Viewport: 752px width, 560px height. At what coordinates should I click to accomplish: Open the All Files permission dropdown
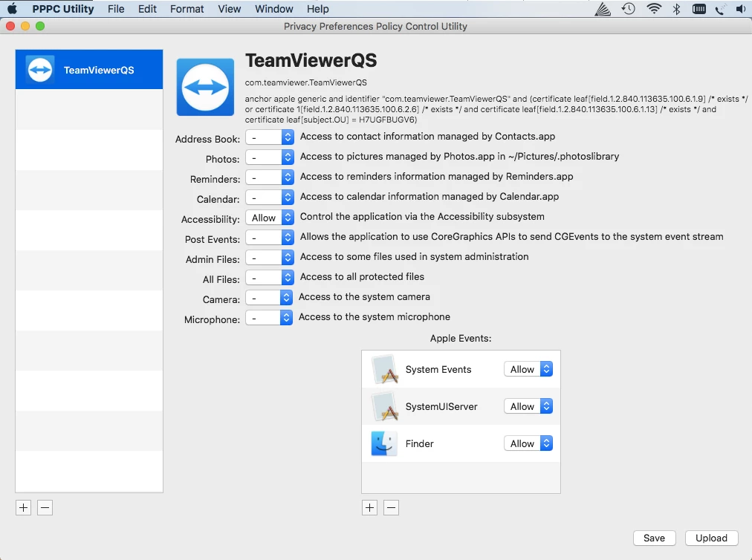coord(270,278)
